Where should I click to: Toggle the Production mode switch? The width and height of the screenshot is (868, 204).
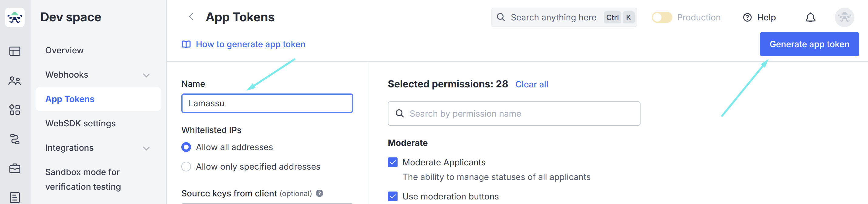(x=662, y=17)
